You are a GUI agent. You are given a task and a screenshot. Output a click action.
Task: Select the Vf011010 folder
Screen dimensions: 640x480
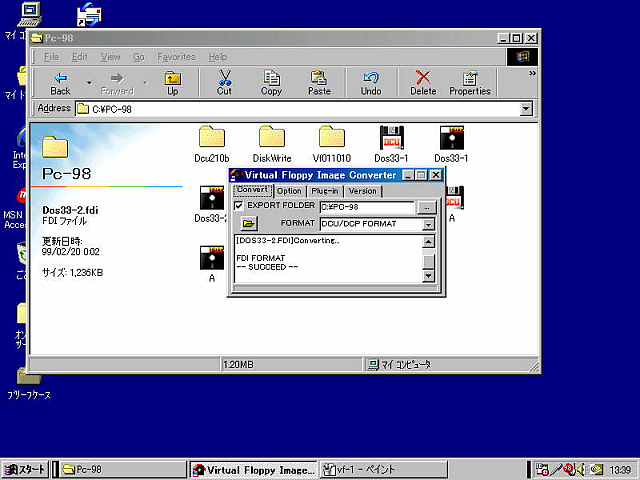(x=331, y=144)
